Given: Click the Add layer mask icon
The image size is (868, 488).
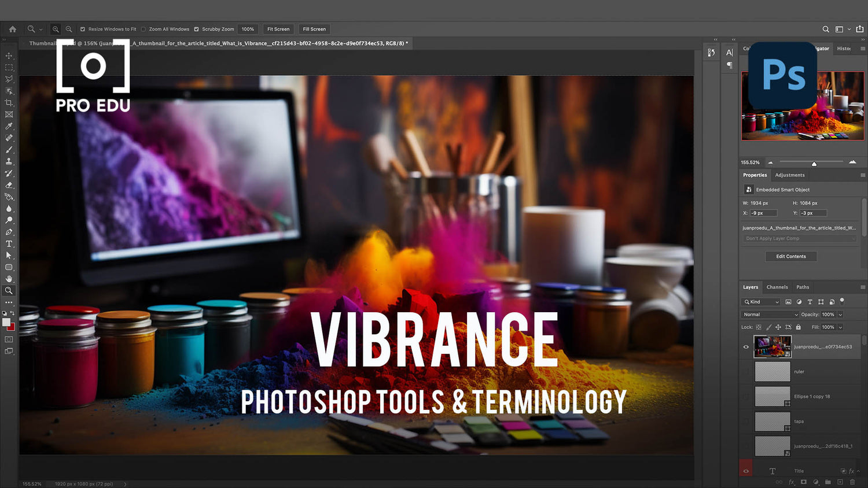Looking at the screenshot, I should coord(804,482).
